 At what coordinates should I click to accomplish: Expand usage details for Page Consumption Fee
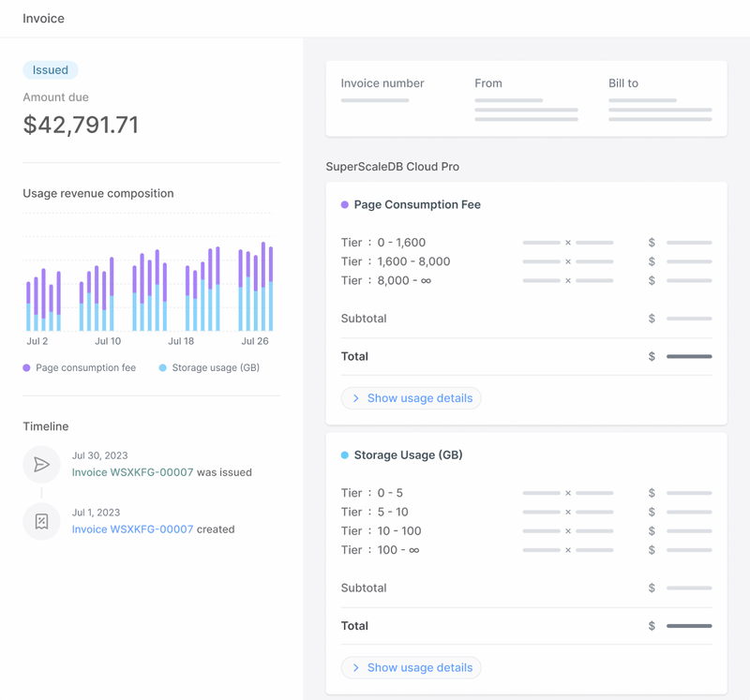coord(411,397)
